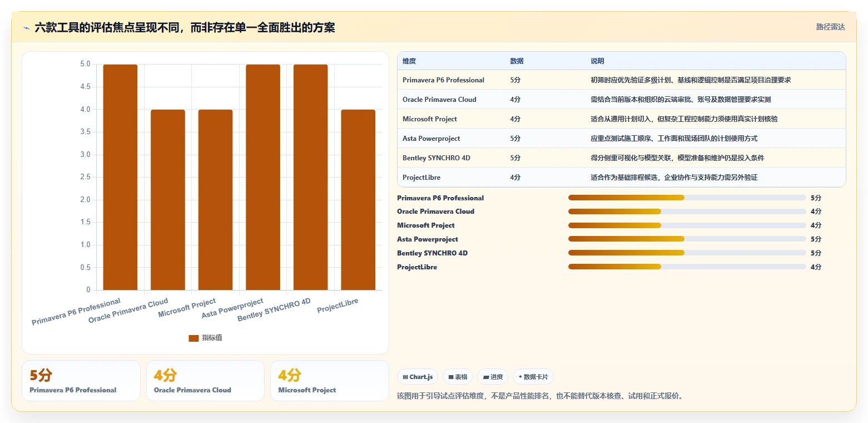Click the lightning icon beside the title

pyautogui.click(x=26, y=28)
